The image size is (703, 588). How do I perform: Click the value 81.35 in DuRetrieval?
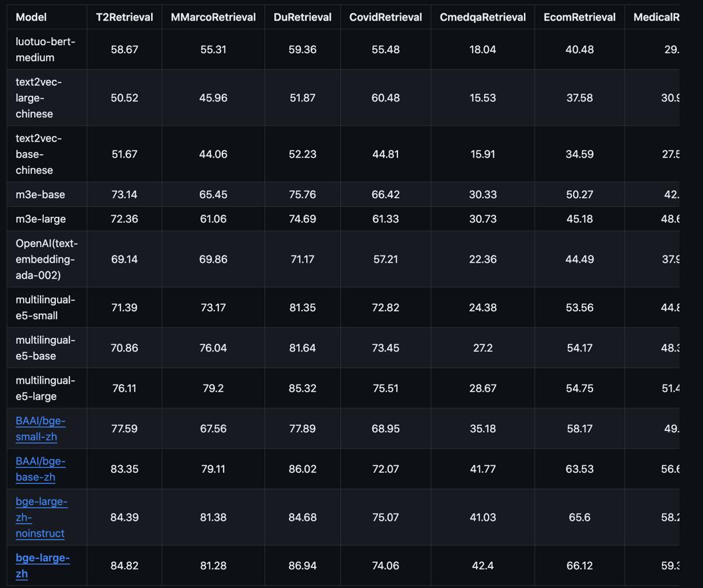[x=302, y=307]
